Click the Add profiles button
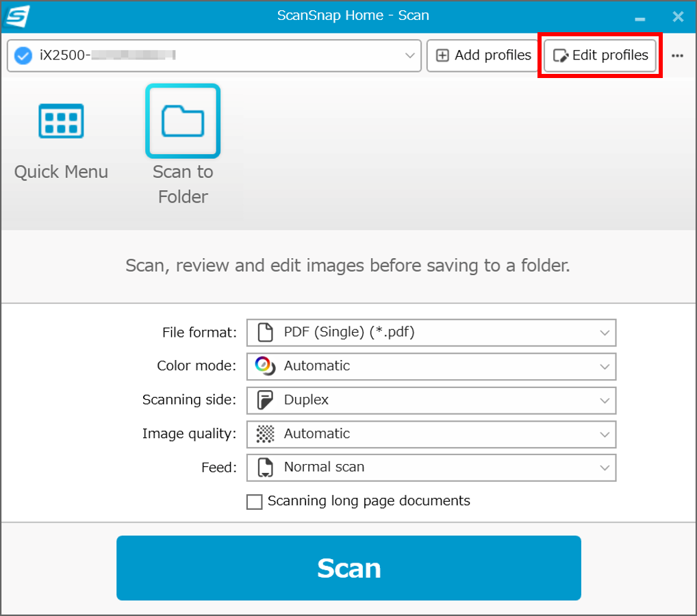The image size is (697, 616). [483, 55]
